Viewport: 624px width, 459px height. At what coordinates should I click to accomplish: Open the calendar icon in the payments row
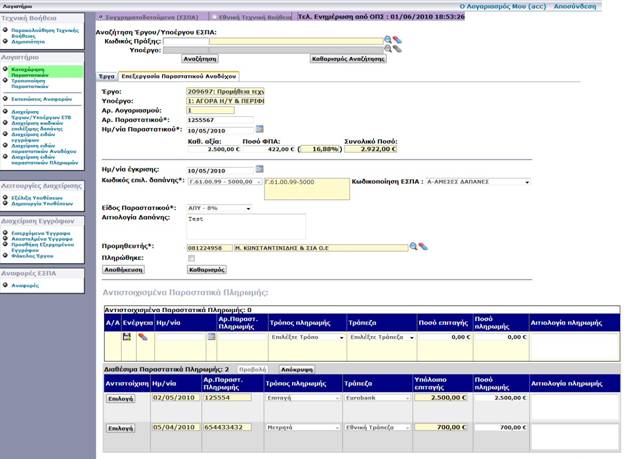tap(211, 338)
